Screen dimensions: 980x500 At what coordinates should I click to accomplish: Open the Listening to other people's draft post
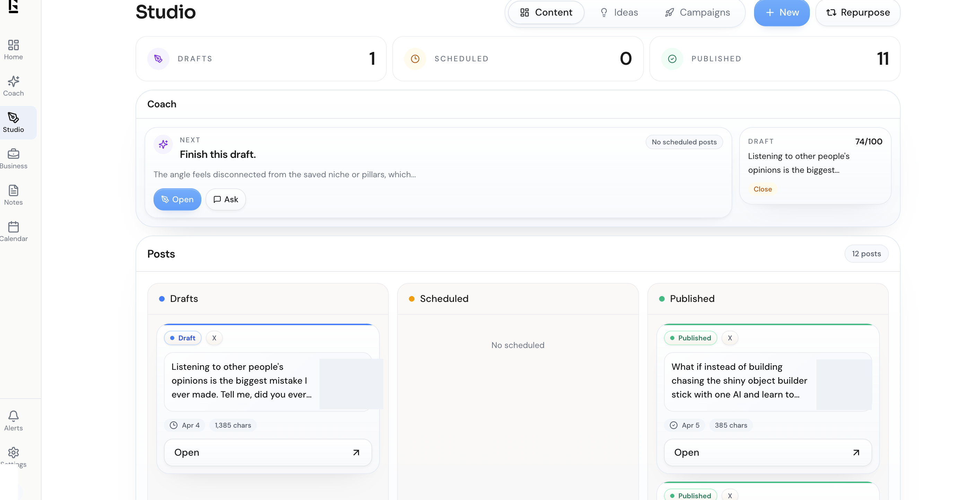[268, 453]
